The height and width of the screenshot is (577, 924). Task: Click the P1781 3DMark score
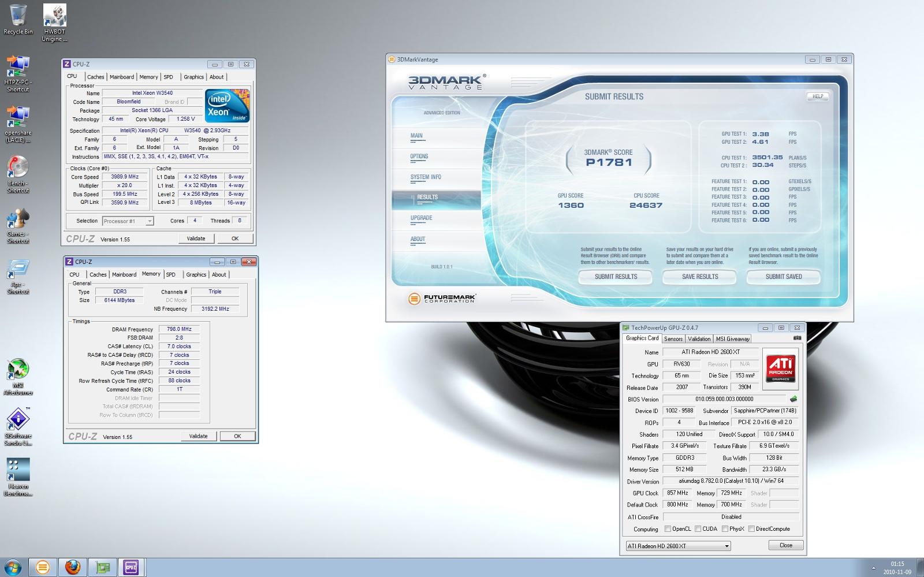609,162
